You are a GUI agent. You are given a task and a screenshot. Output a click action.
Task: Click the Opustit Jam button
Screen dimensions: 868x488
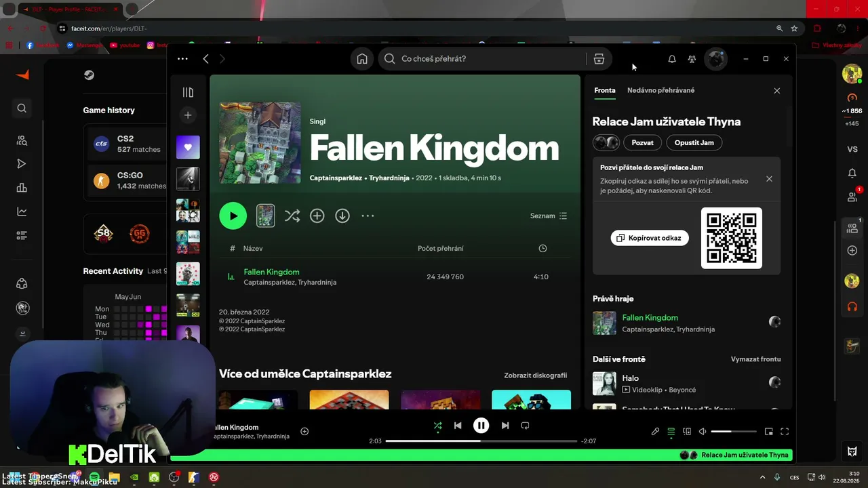[x=694, y=143]
